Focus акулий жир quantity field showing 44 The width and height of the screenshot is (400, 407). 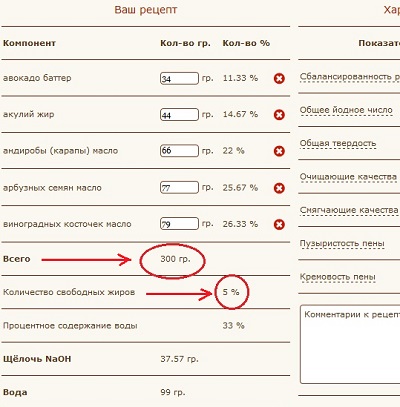(x=179, y=115)
